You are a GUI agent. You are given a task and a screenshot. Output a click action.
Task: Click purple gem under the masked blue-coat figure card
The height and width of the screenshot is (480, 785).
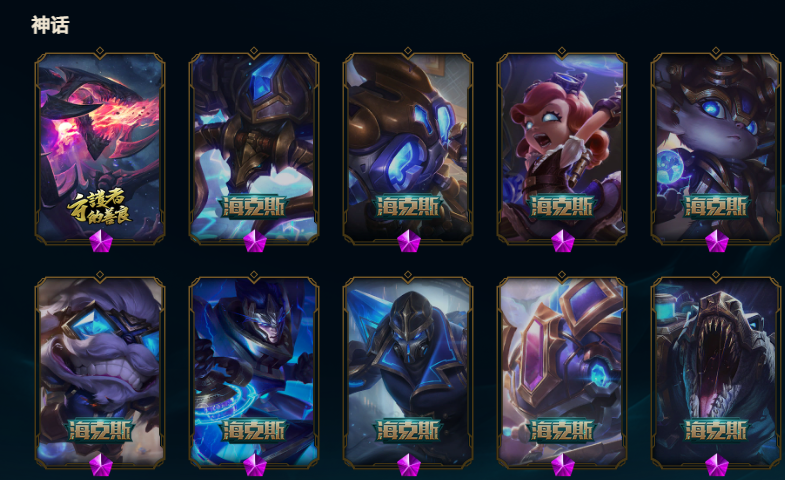point(409,465)
